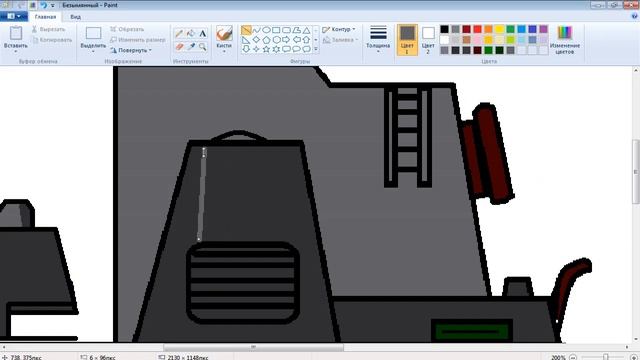Select the Color picker eyedropper tool
The height and width of the screenshot is (360, 640).
click(x=191, y=47)
